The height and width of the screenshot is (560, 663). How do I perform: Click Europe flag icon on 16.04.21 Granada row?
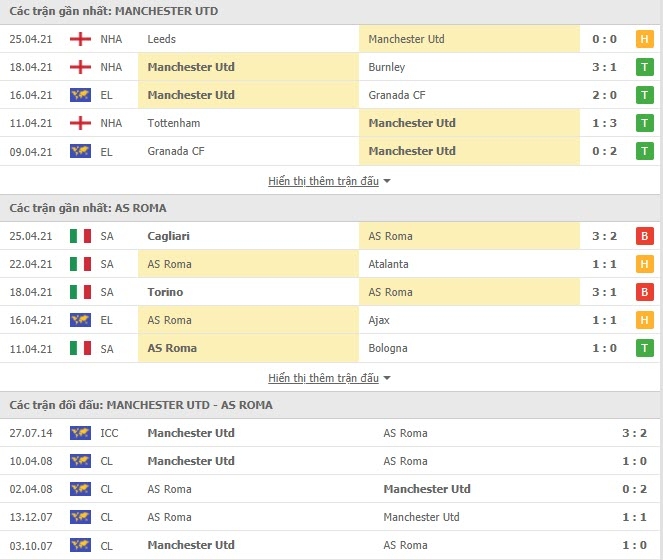[x=80, y=95]
